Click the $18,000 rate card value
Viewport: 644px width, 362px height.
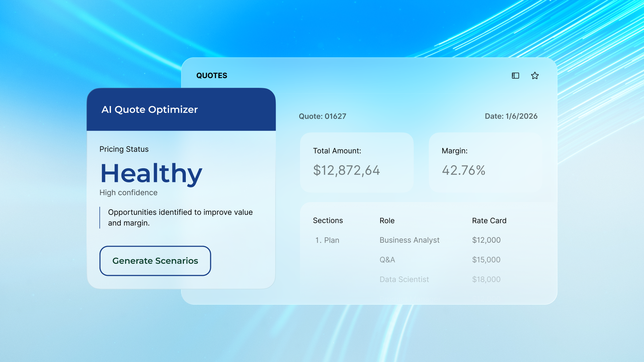coord(486,280)
